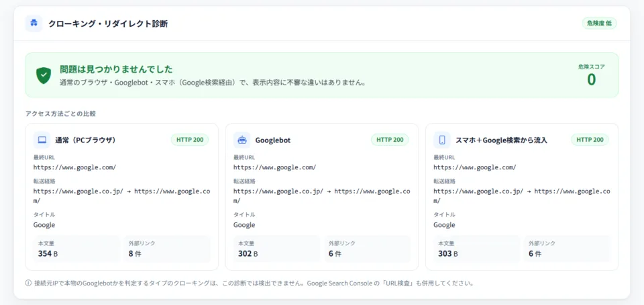Click the 危険スコア label
Viewport: 644px width, 305px height.
coord(592,67)
